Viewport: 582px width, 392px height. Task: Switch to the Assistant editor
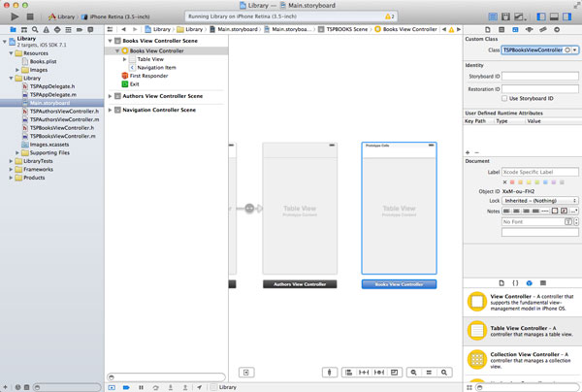click(x=505, y=16)
